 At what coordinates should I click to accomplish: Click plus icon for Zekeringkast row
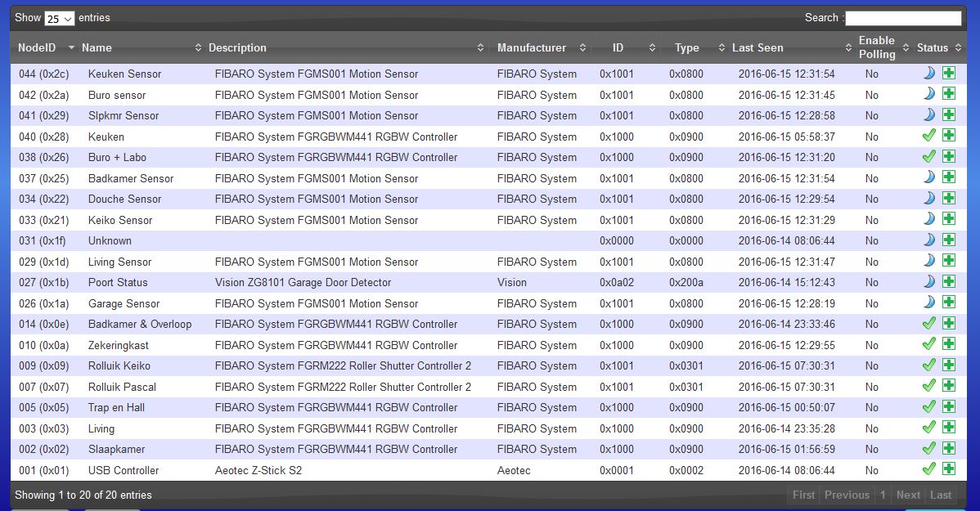click(x=949, y=343)
